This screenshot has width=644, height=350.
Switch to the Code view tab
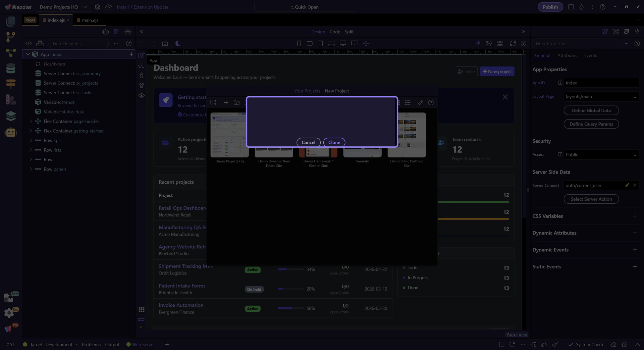coord(334,32)
